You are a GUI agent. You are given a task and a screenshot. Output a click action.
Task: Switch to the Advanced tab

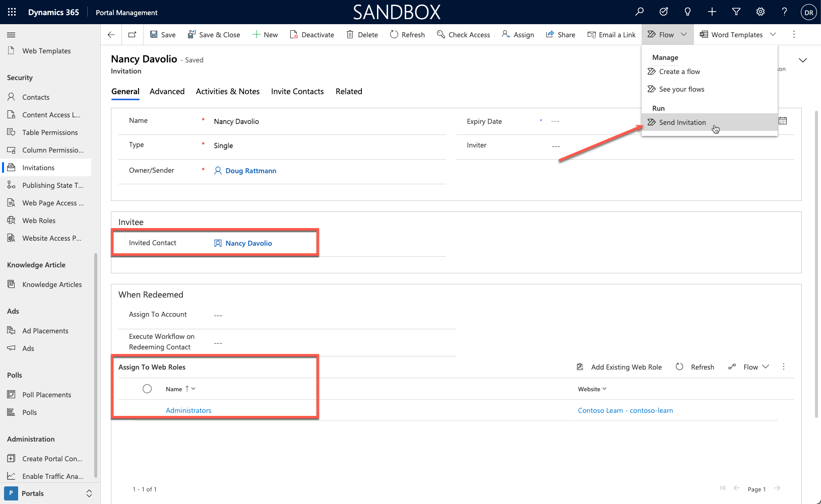coord(167,92)
